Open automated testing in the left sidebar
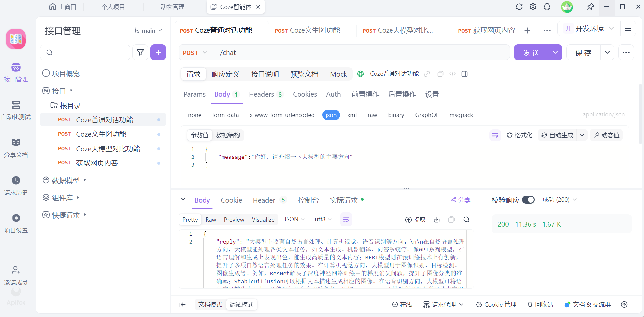644x317 pixels. pos(16,110)
